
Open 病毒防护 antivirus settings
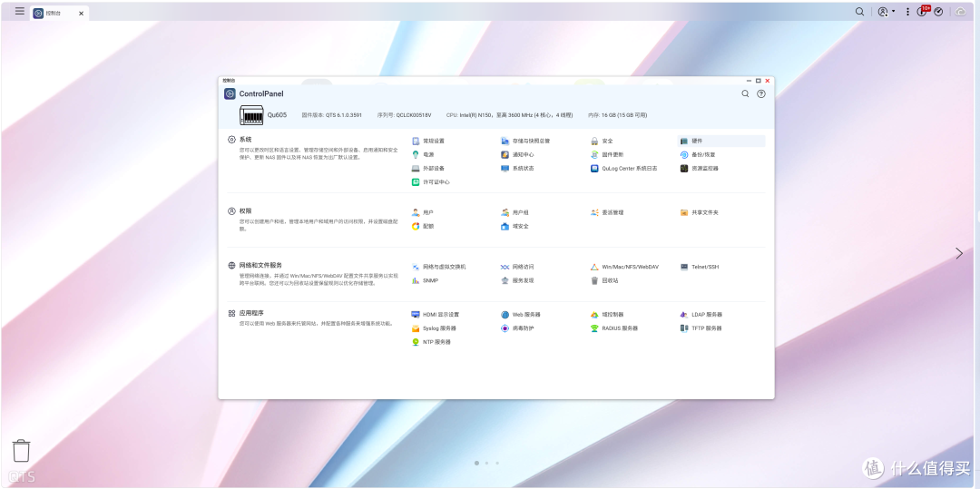point(517,328)
